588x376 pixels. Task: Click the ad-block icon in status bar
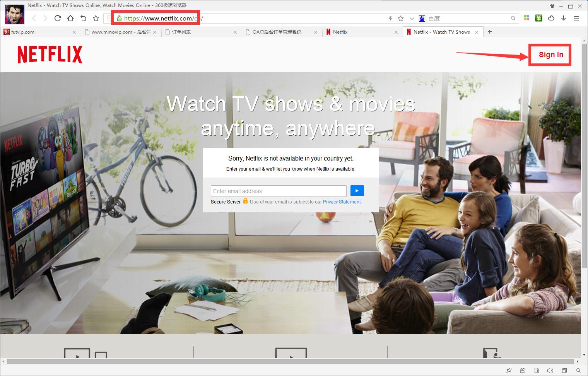[523, 371]
